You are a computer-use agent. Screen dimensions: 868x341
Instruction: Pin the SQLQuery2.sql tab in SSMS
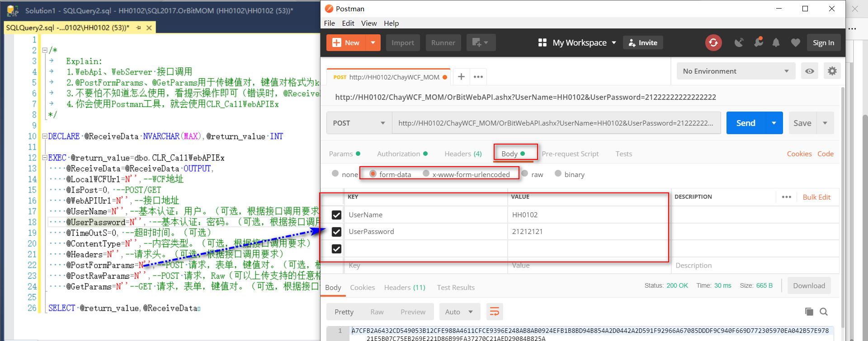(x=138, y=28)
